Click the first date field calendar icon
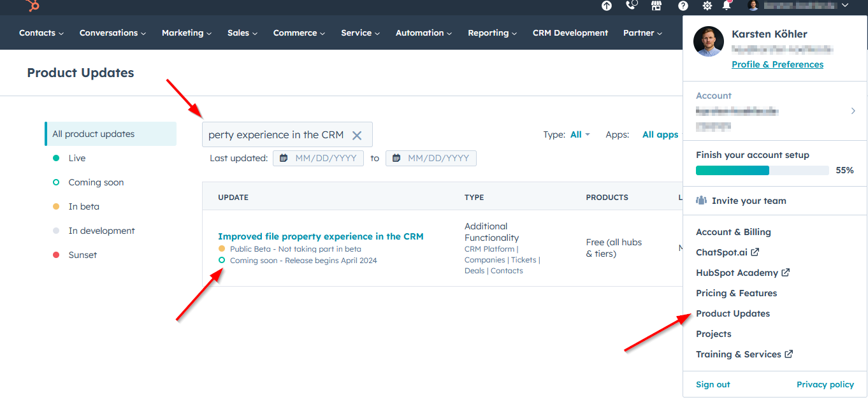 click(x=284, y=157)
